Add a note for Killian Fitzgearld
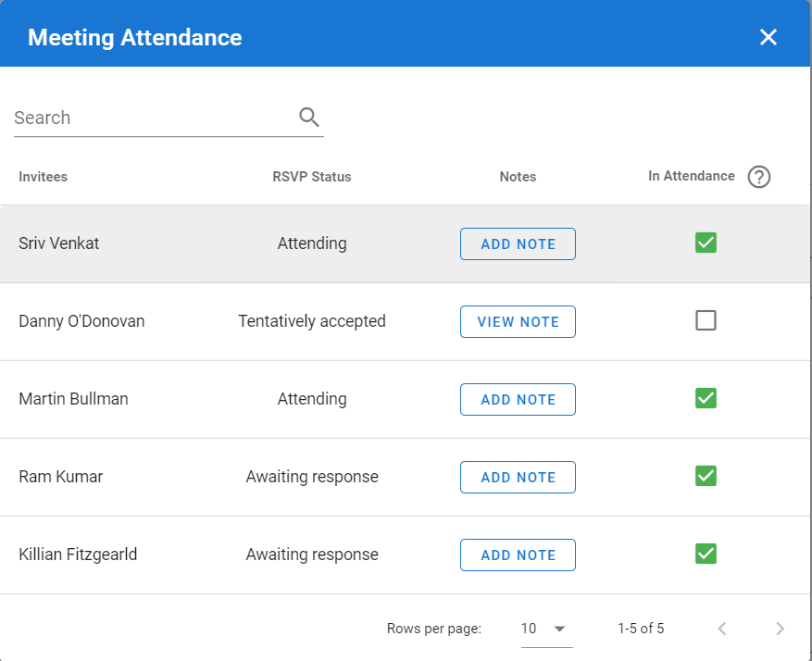This screenshot has height=661, width=812. coord(518,555)
